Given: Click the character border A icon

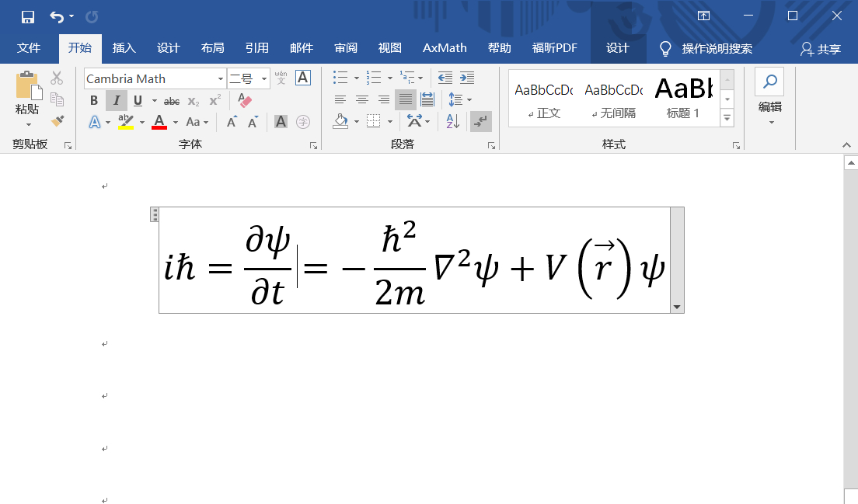Looking at the screenshot, I should [x=302, y=78].
